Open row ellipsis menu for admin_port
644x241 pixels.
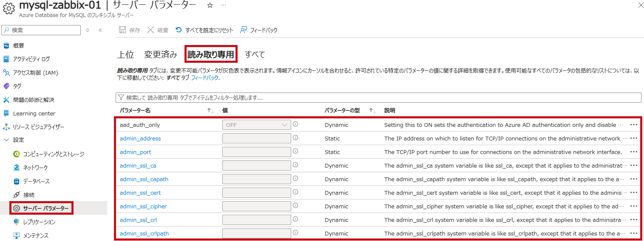[x=634, y=152]
